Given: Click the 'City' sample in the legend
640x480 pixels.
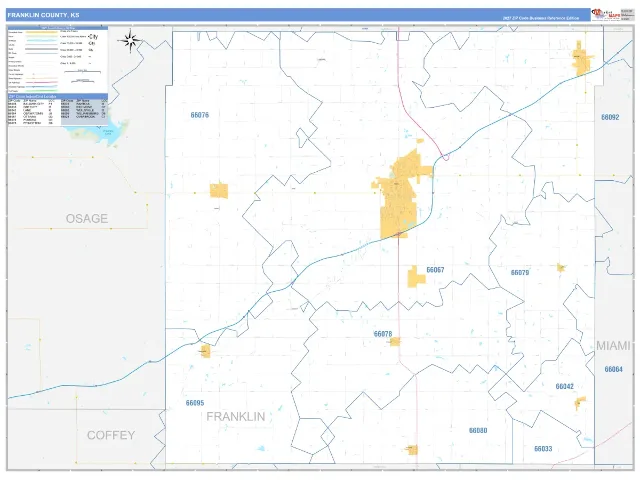Looking at the screenshot, I should [93, 36].
